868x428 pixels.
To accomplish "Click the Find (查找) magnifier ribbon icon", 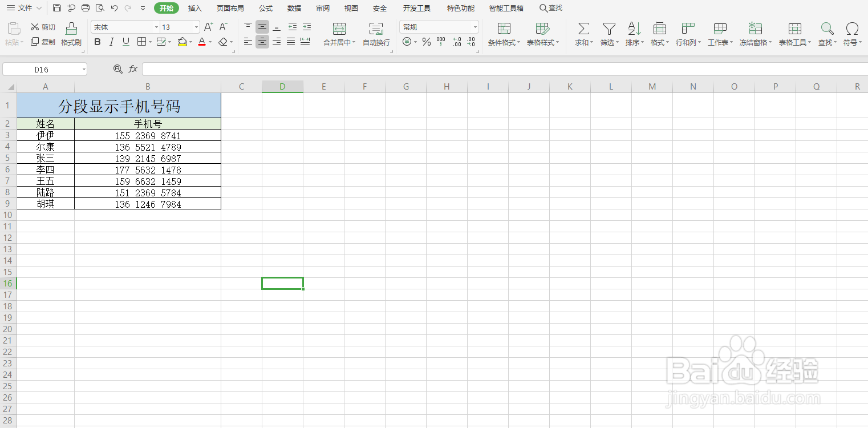I will click(x=827, y=29).
